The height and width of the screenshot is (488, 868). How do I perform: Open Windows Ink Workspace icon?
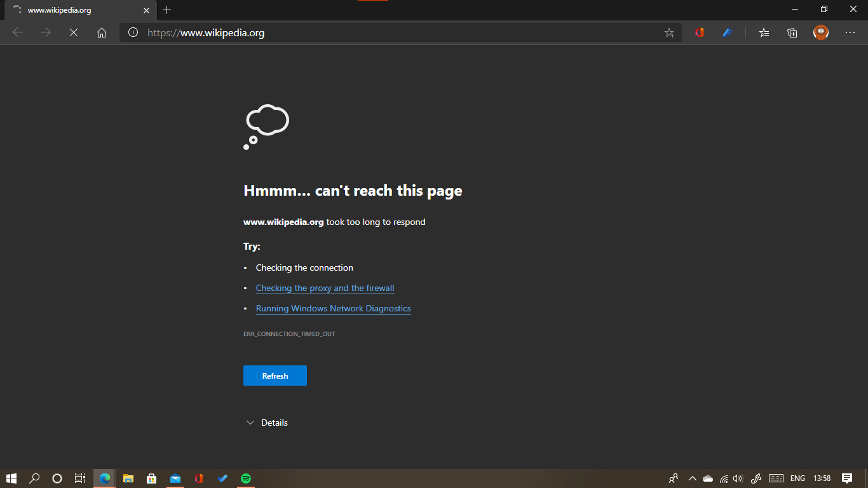coord(756,478)
